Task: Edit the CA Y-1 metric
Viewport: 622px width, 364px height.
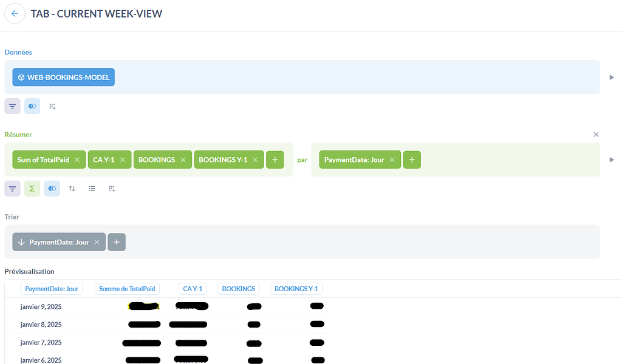Action: point(103,160)
